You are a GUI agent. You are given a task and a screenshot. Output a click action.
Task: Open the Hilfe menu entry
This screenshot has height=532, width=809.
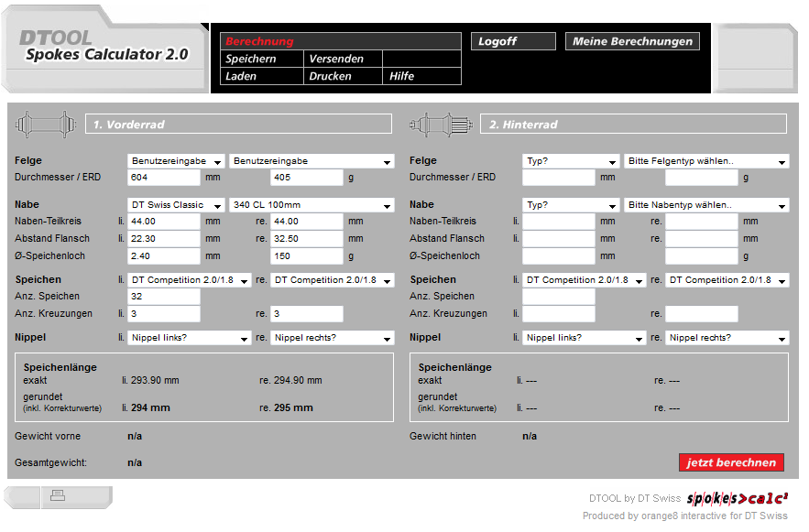402,76
